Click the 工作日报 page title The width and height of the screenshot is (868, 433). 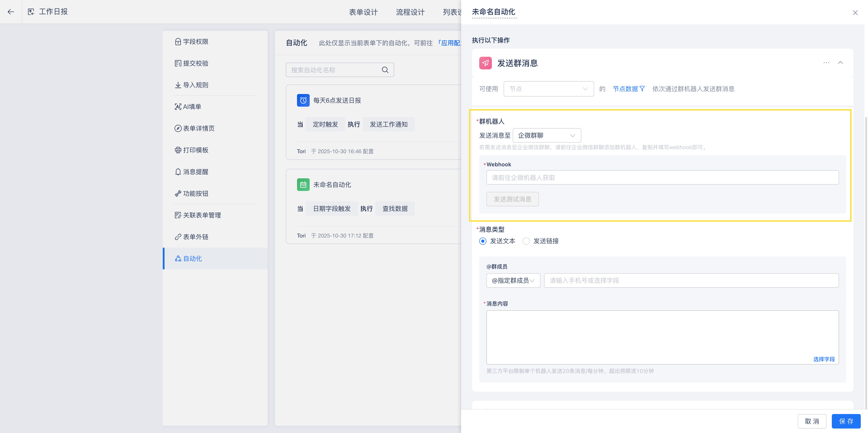coord(53,12)
